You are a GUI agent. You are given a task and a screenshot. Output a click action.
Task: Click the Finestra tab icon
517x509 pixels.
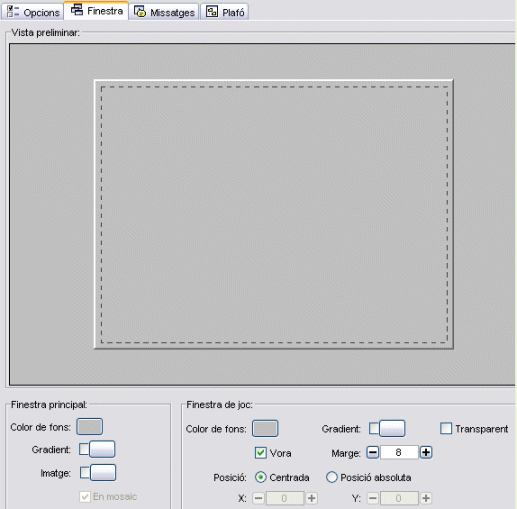point(77,10)
